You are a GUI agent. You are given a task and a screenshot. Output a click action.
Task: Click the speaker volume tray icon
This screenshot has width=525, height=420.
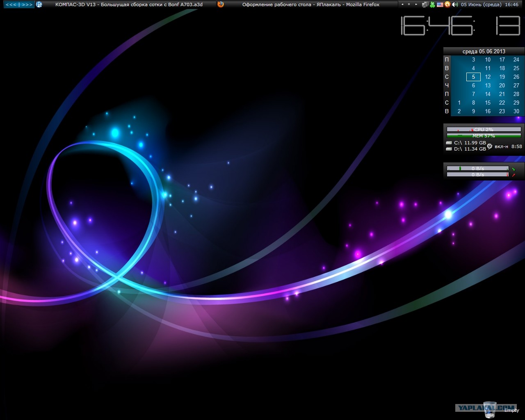coord(454,5)
